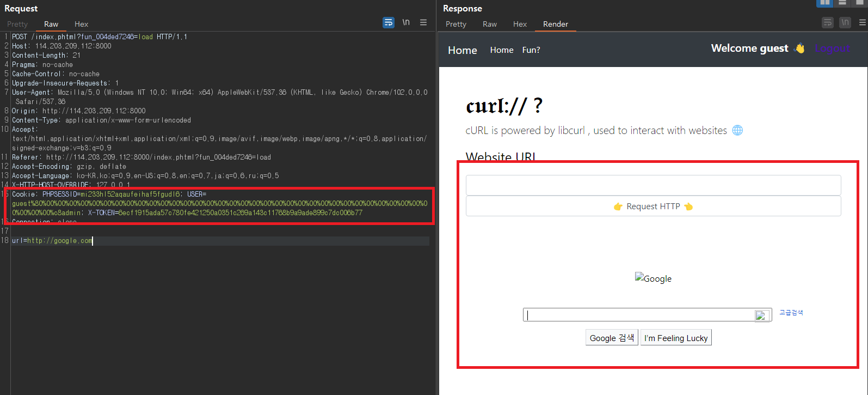Viewport: 868px width, 395px height.
Task: Open the Response Hex tab
Action: pyautogui.click(x=520, y=24)
